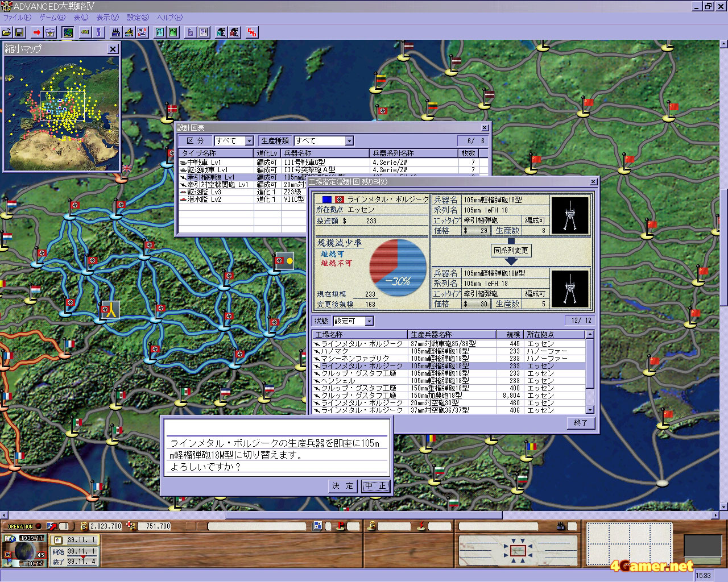The image size is (728, 582).
Task: Open the ヘルプ(H) menu
Action: (x=169, y=18)
